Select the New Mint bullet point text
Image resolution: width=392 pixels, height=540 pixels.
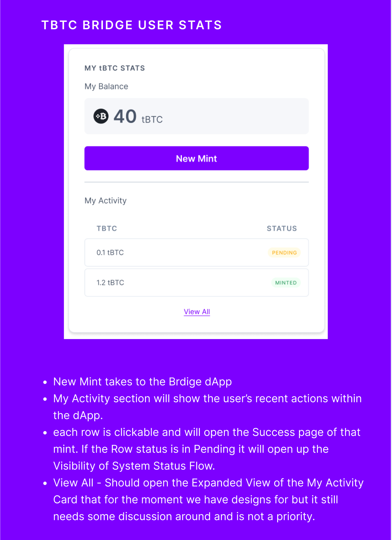[x=142, y=382]
